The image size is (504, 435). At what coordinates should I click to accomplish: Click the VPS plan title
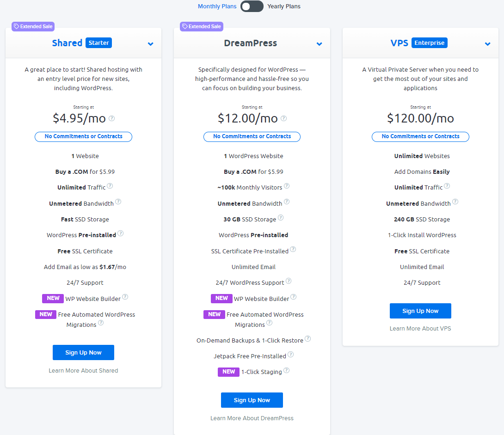399,43
